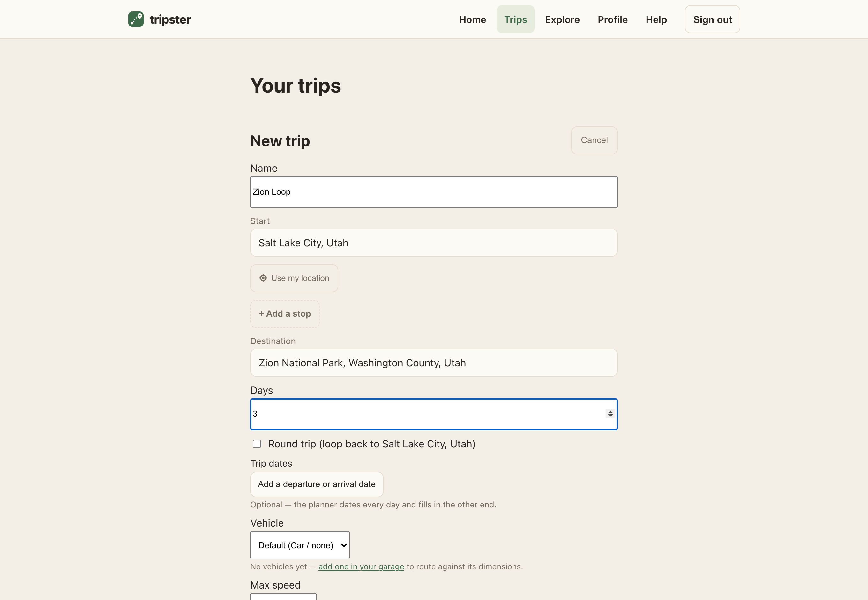This screenshot has height=600, width=868.
Task: Click the tripster logo icon
Action: pos(136,19)
